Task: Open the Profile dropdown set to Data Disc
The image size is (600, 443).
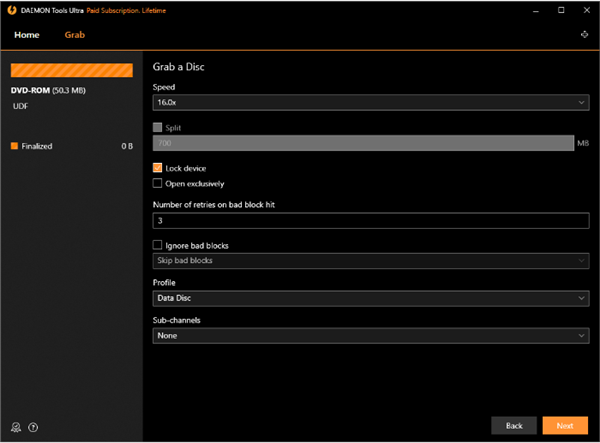Action: pyautogui.click(x=371, y=298)
